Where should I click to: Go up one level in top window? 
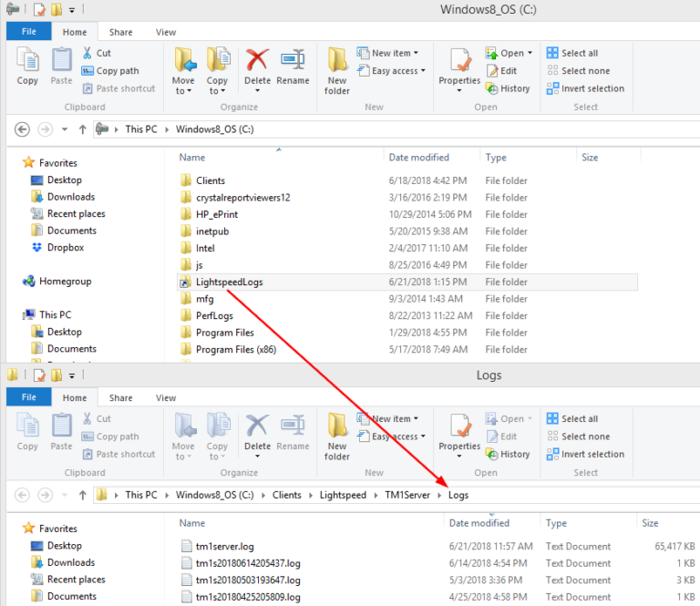83,129
